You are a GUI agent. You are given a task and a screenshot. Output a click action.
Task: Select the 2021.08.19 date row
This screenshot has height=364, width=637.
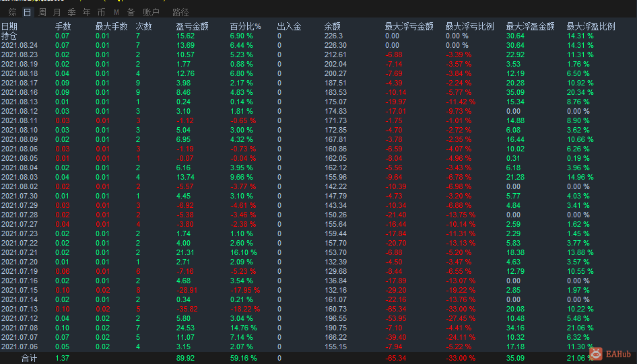(318, 64)
